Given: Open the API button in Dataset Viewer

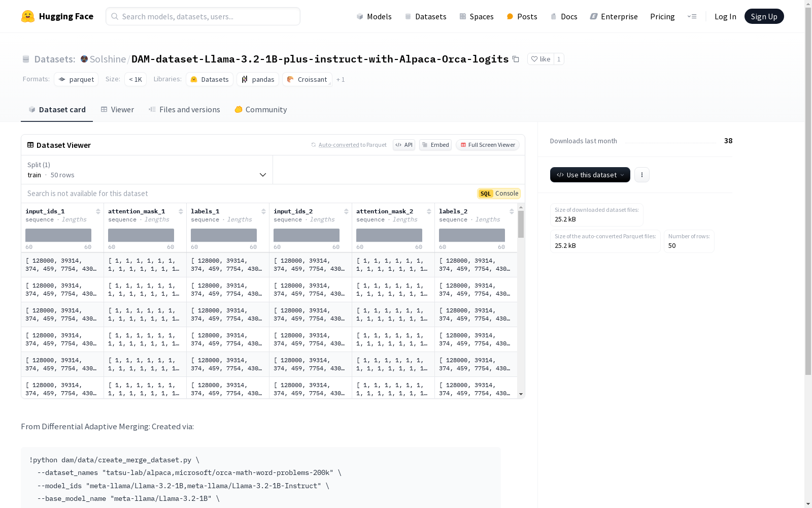Looking at the screenshot, I should pos(404,145).
